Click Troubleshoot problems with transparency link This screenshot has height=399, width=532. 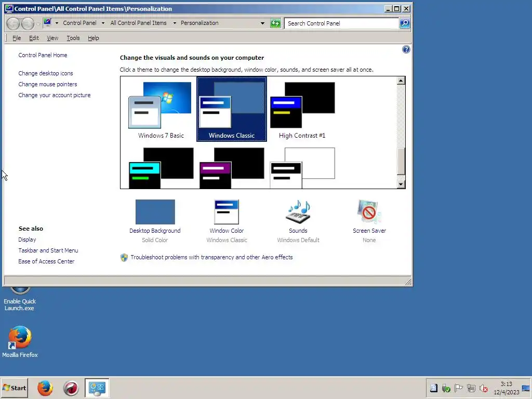[x=211, y=257]
